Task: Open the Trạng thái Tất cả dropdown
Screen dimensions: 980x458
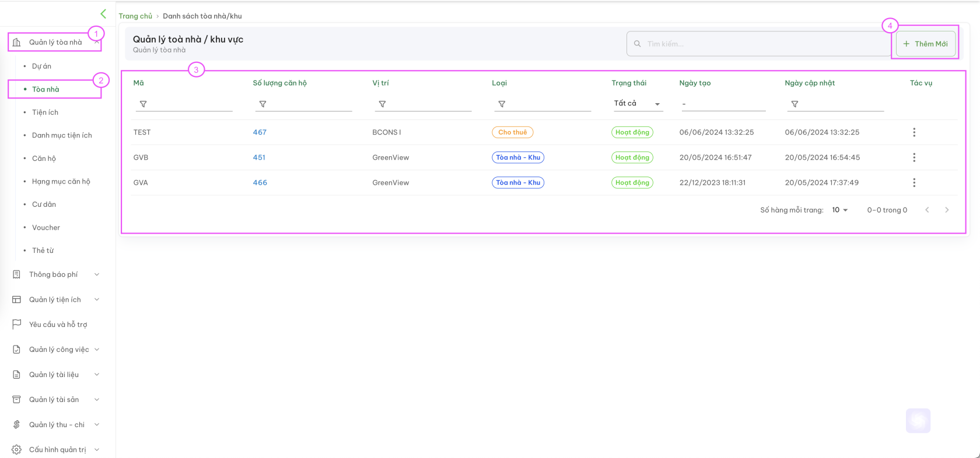Action: click(x=637, y=104)
